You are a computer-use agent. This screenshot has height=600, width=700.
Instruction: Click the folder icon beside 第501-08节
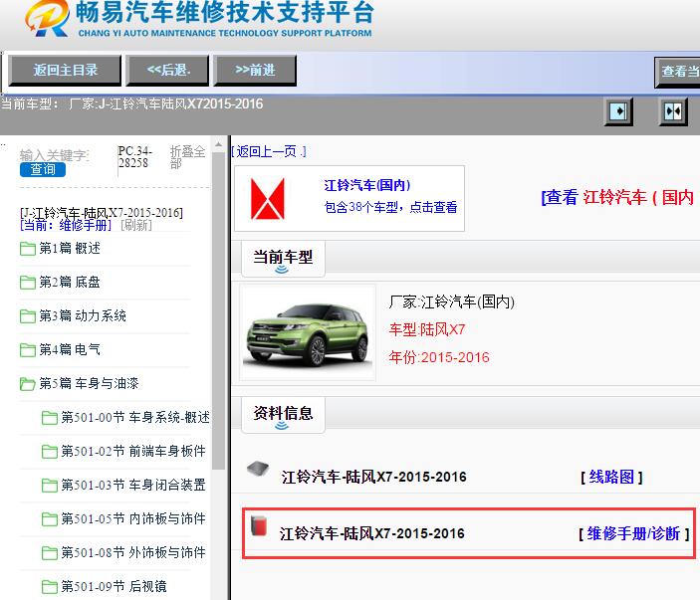point(49,553)
